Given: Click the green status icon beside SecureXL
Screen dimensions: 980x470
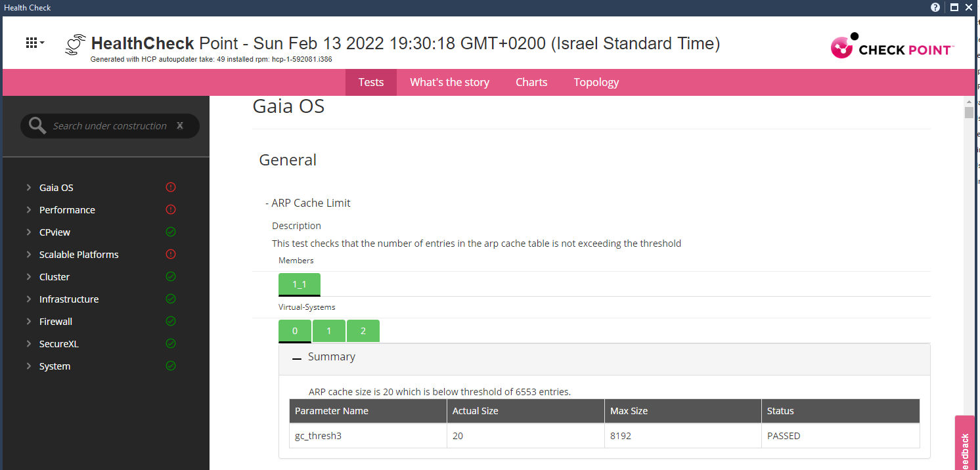Looking at the screenshot, I should (170, 343).
